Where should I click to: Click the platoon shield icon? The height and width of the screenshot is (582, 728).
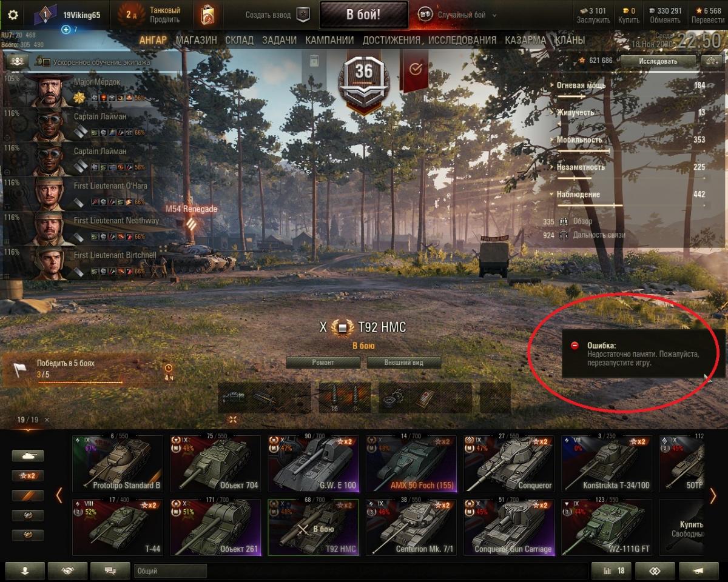[x=303, y=15]
